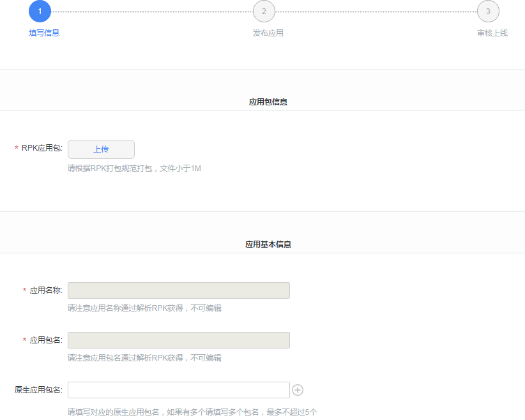
Task: Click the blue highlighted step indicator
Action: [x=40, y=11]
